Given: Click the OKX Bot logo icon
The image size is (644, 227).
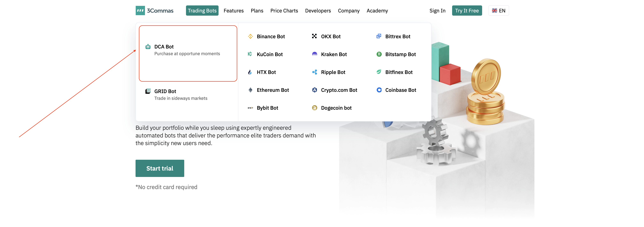Looking at the screenshot, I should coord(314,36).
